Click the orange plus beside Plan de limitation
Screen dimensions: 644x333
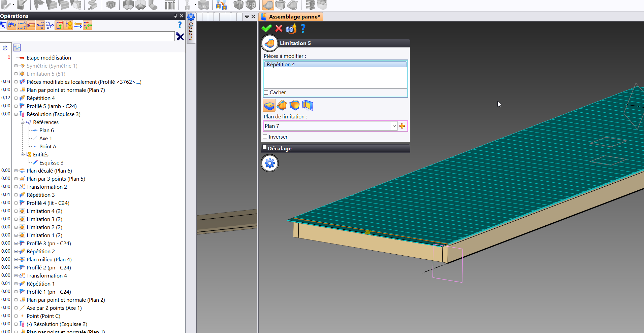click(402, 126)
